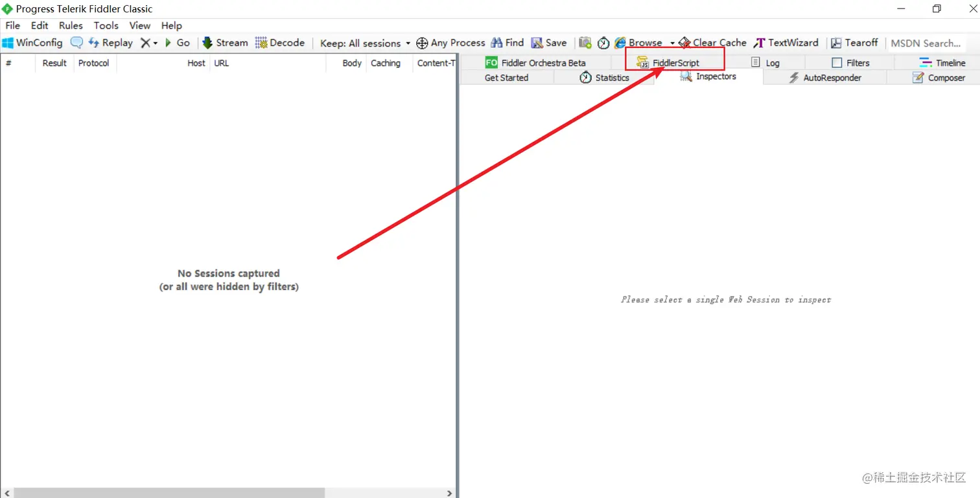This screenshot has height=498, width=980.
Task: Click the stopwatch timer toolbar icon
Action: pos(603,43)
